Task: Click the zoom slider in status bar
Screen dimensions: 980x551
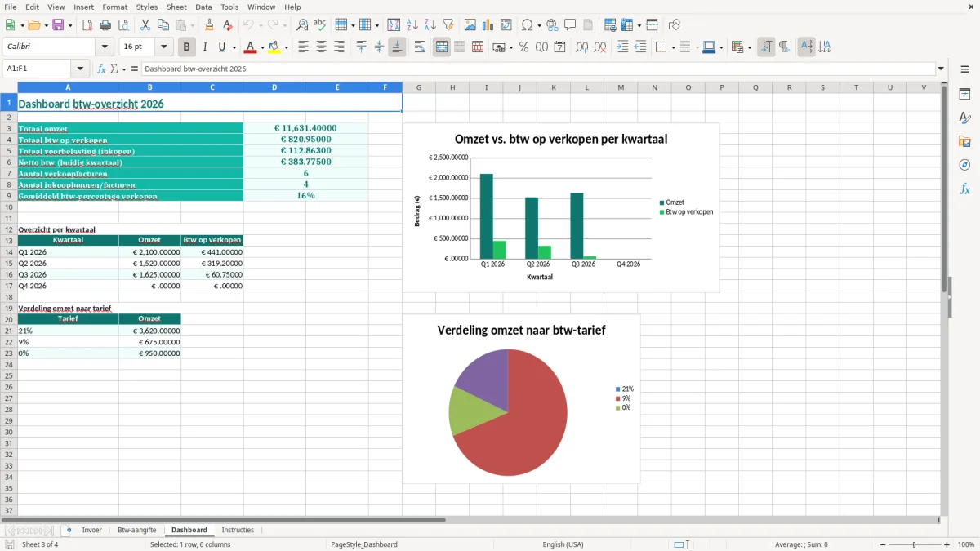Action: point(913,544)
